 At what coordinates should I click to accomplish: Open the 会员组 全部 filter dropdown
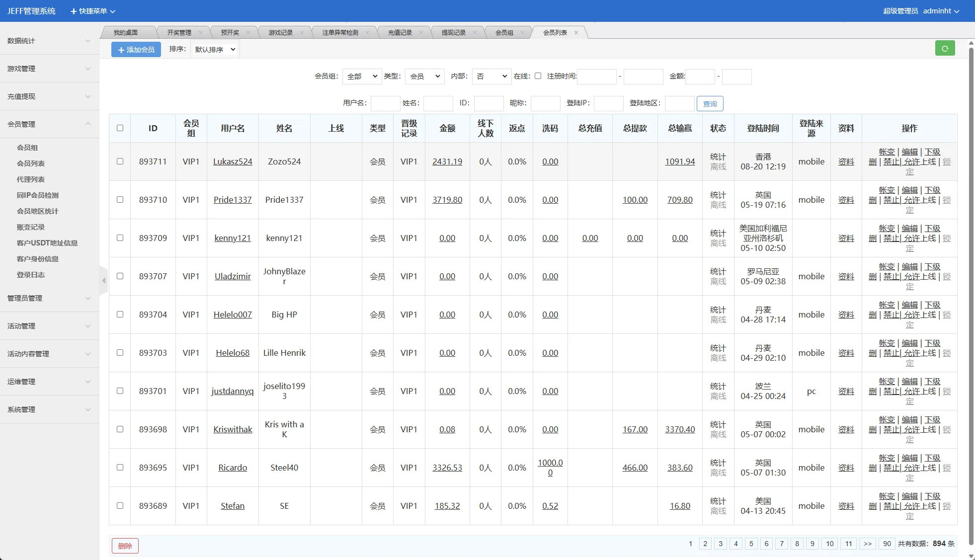point(362,77)
